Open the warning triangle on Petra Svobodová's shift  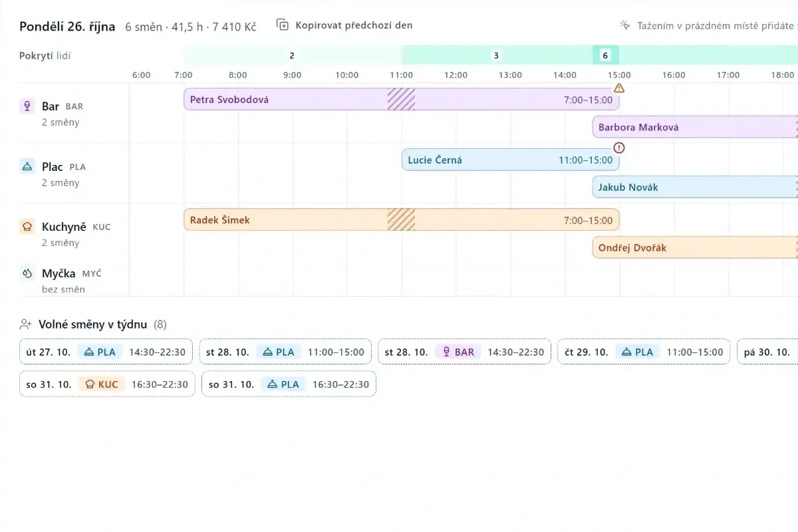(x=619, y=88)
